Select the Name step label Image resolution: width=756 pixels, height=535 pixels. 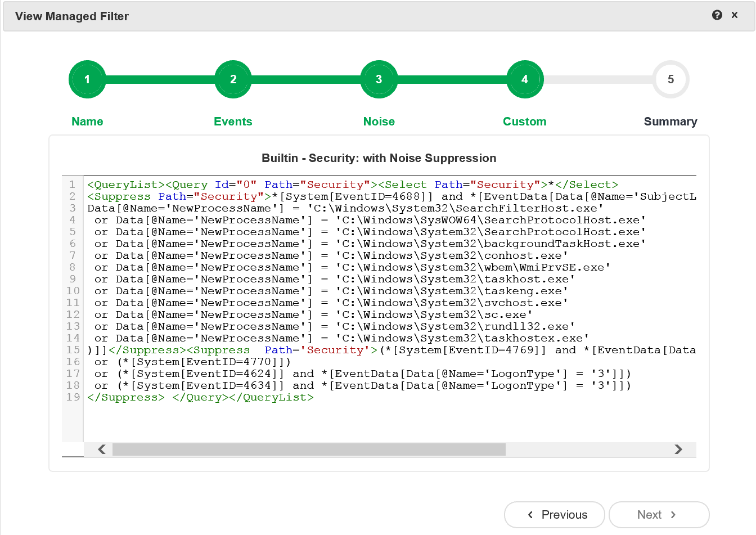click(87, 122)
